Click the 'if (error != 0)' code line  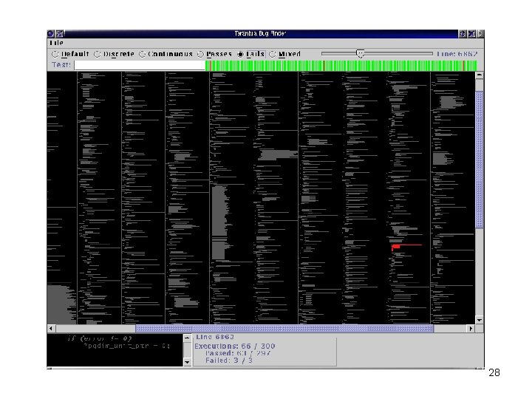100,338
